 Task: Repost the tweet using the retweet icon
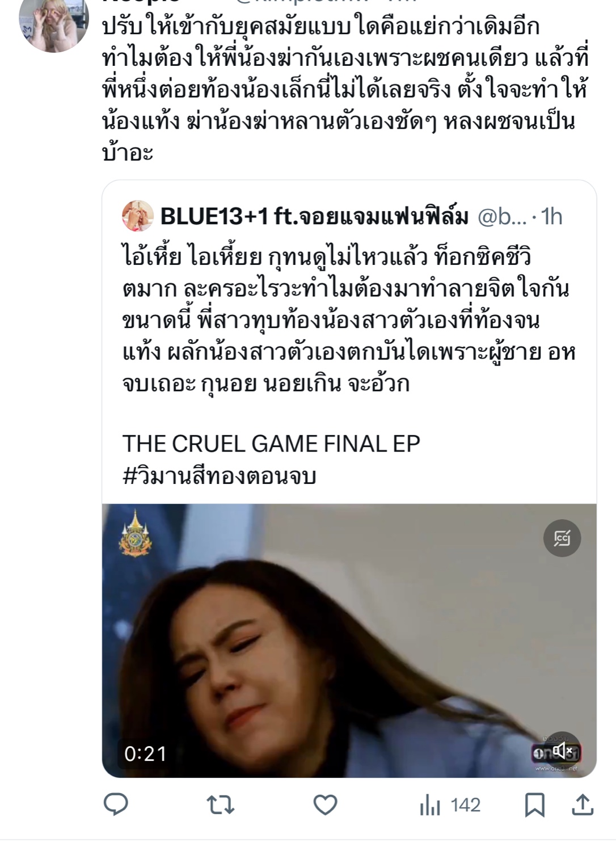220,805
